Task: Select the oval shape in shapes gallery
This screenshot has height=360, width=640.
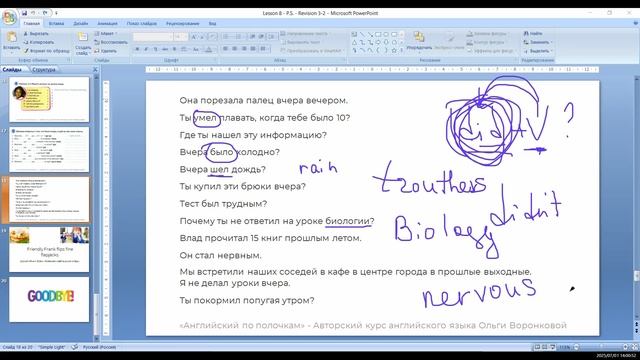Action: pos(386,34)
